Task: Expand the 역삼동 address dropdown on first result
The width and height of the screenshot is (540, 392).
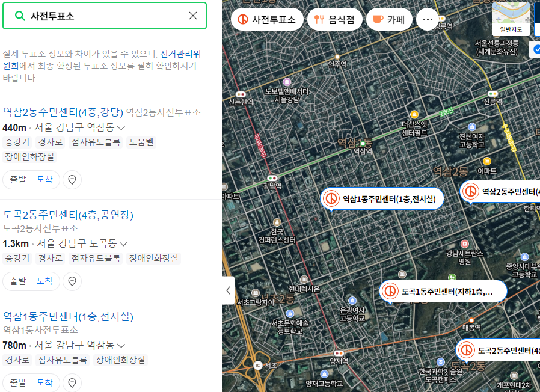Action: coord(120,127)
